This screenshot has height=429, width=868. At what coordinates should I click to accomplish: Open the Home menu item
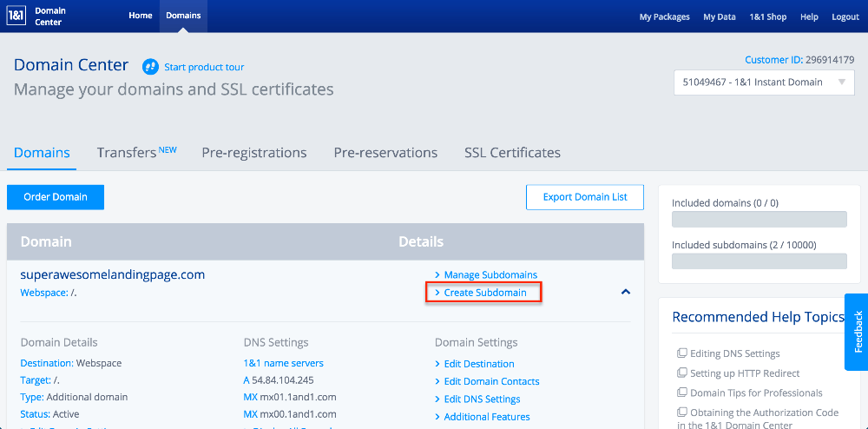[x=141, y=16]
